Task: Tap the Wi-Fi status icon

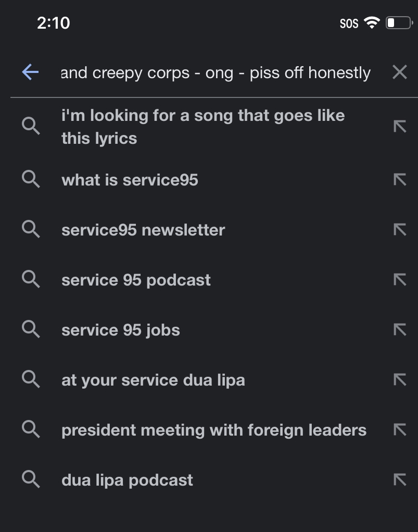Action: point(372,23)
